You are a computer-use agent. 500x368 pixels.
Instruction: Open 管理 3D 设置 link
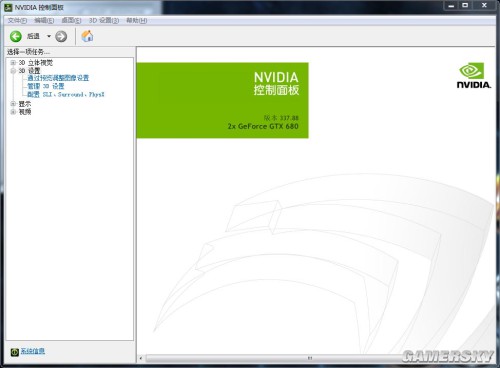click(46, 86)
